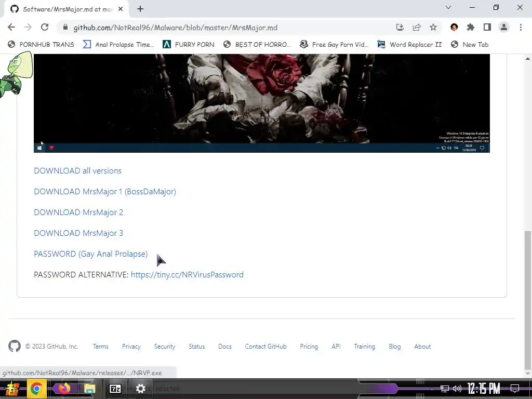Open the tab search chevron in title bar
Image resolution: width=532 pixels, height=399 pixels.
(448, 7)
